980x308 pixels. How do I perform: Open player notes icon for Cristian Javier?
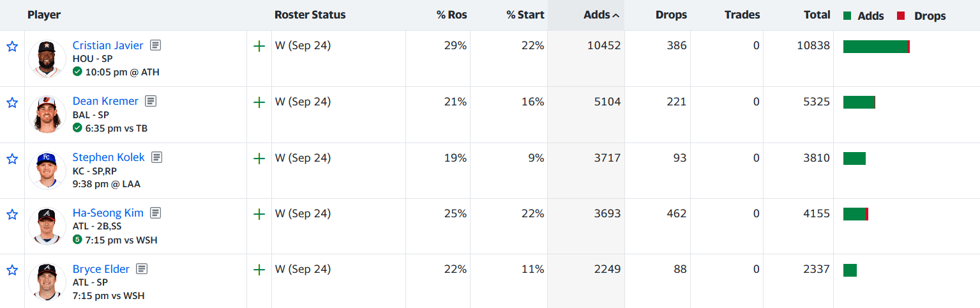(x=156, y=45)
